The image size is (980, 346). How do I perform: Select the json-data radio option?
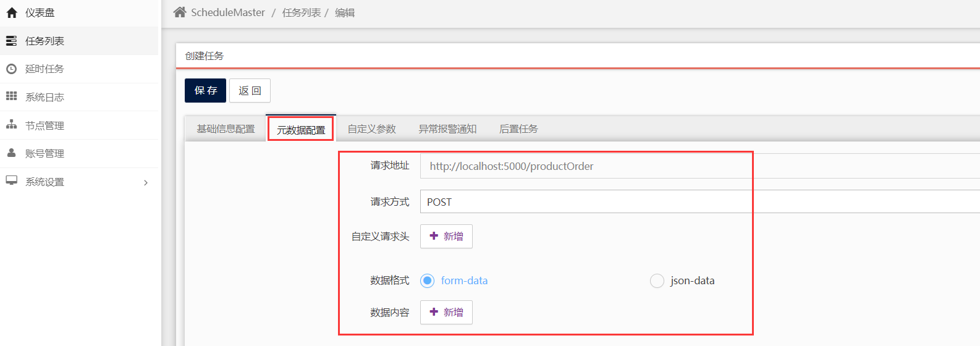tap(657, 281)
